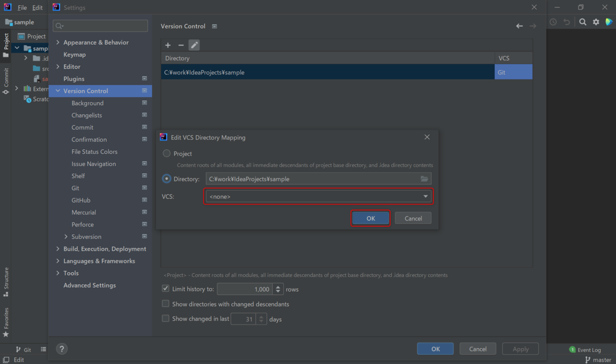
Task: Expand Appearance & Behavior settings
Action: pos(57,43)
